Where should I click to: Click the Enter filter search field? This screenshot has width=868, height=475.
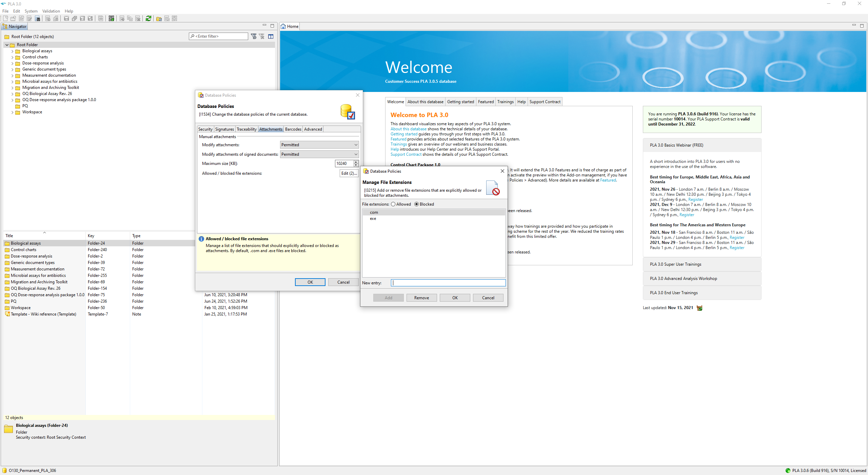click(x=218, y=36)
